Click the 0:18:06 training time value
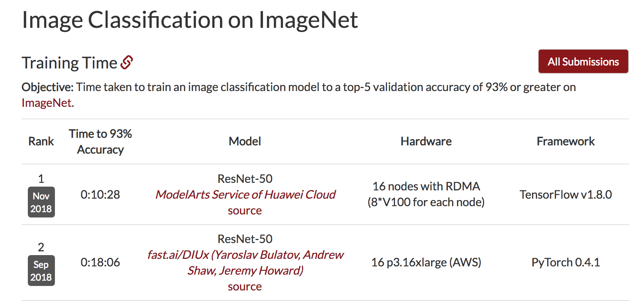This screenshot has width=644, height=301. [100, 262]
